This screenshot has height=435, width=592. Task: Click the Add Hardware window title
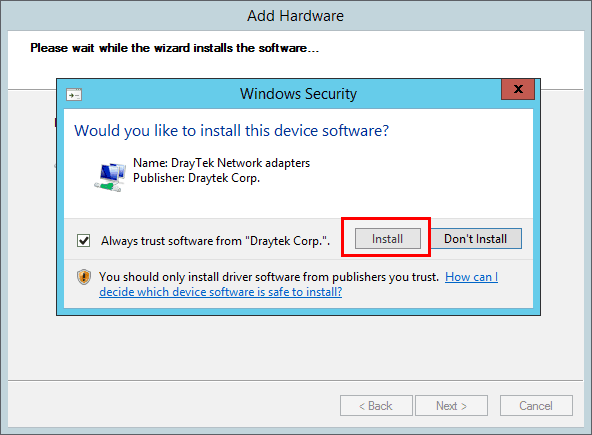tap(296, 16)
